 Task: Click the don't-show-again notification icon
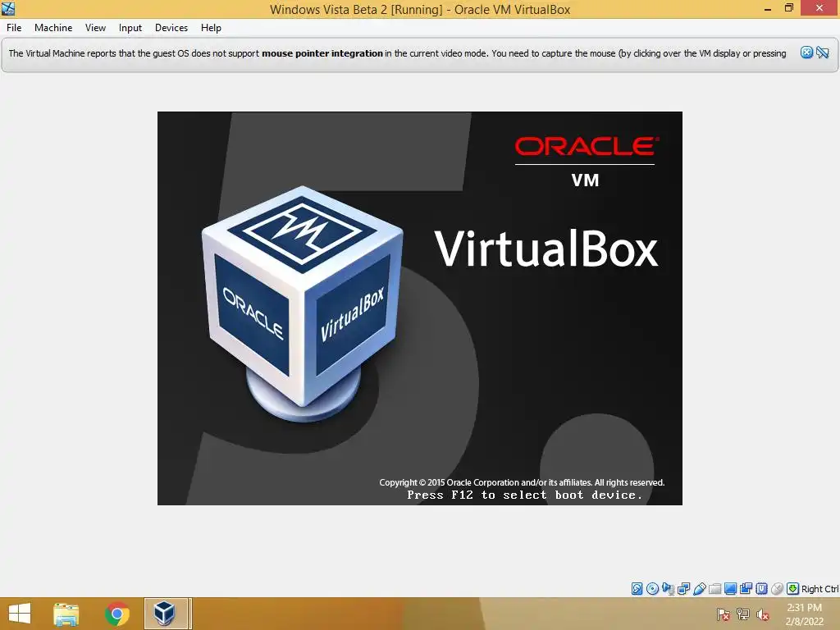pyautogui.click(x=823, y=52)
